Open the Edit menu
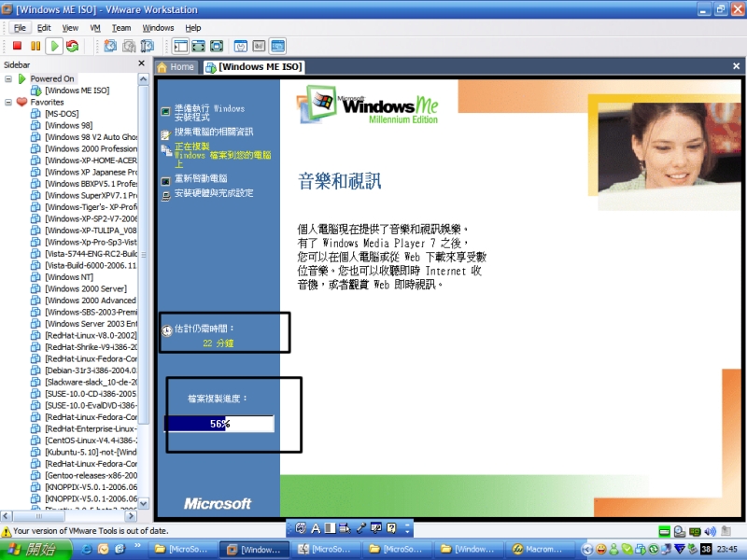 (44, 28)
